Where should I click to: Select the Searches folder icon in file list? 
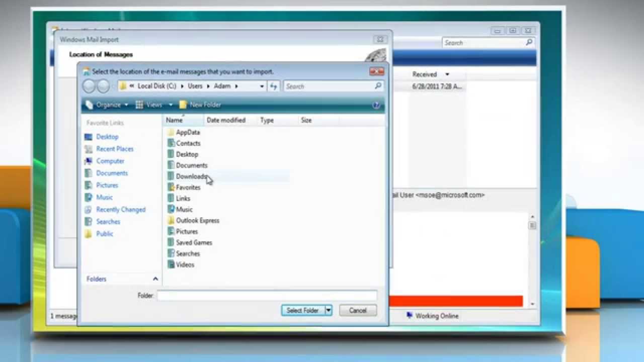click(x=171, y=254)
